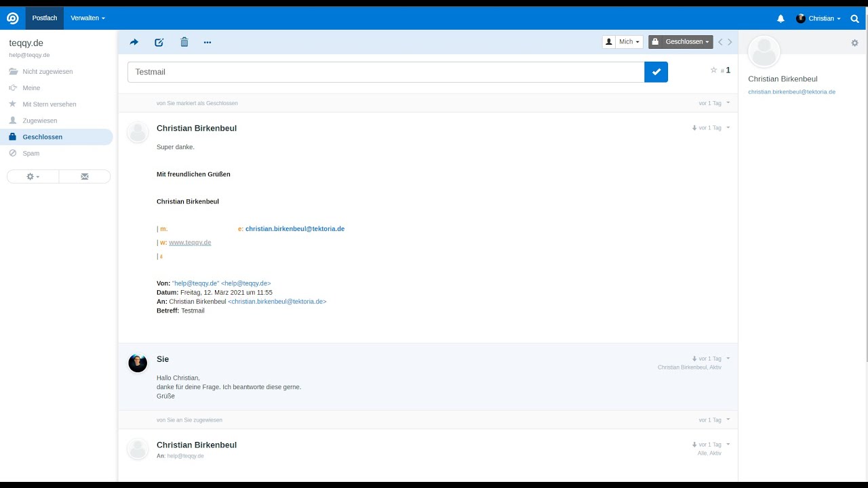The height and width of the screenshot is (488, 868).
Task: Delete conversation with the trash icon
Action: point(184,42)
